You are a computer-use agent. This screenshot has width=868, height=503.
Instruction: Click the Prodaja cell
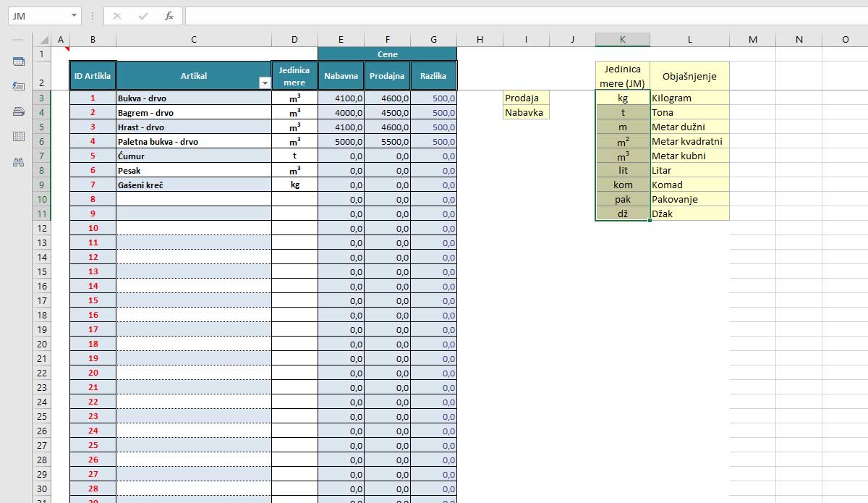[526, 98]
